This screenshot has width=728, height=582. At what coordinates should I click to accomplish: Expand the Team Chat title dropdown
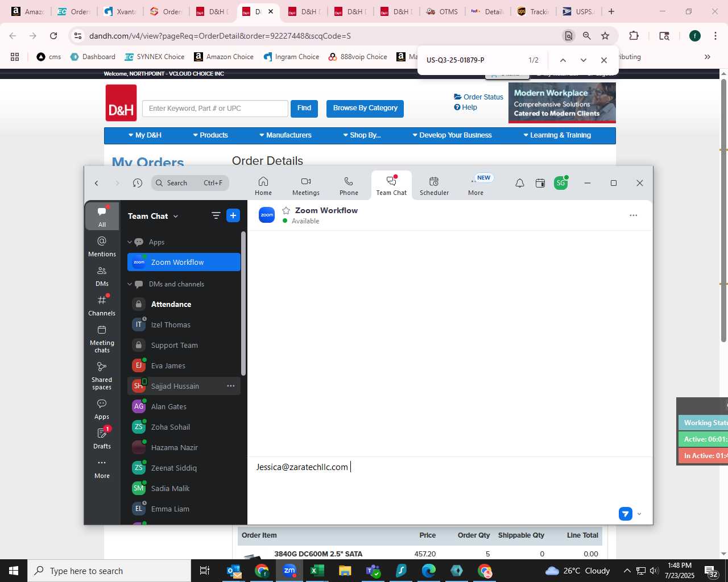pos(176,217)
